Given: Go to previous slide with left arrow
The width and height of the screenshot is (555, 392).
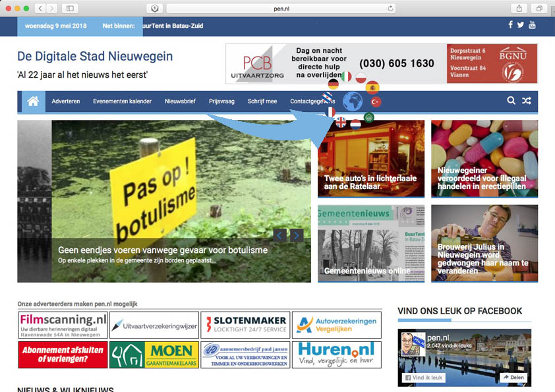Looking at the screenshot, I should (280, 235).
